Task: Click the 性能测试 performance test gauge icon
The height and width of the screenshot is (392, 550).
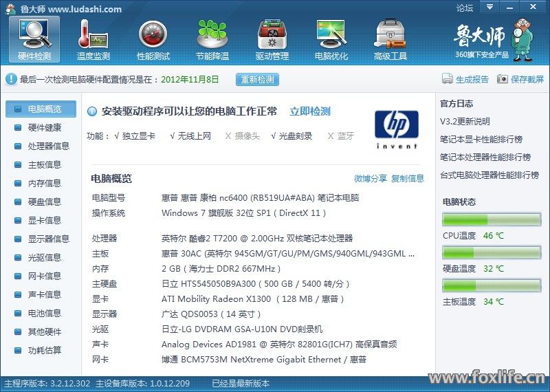Action: 153,39
